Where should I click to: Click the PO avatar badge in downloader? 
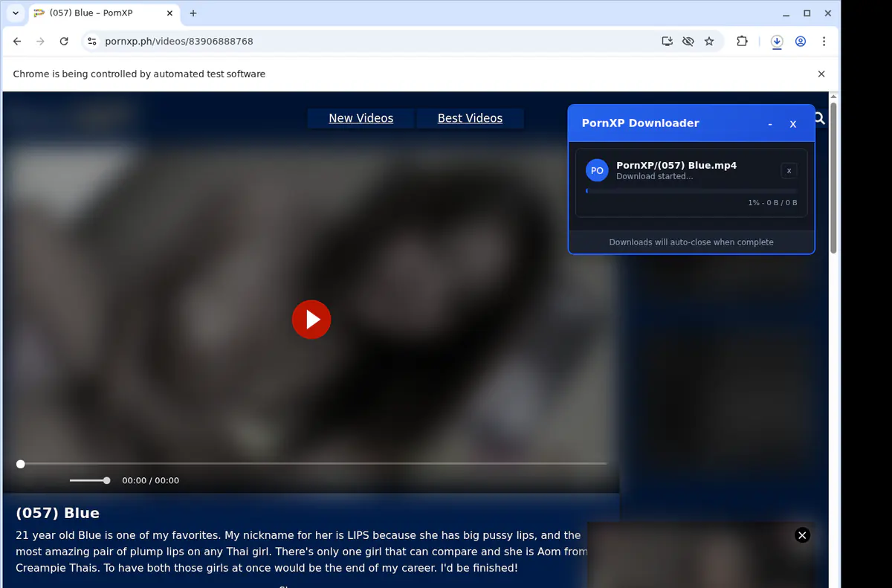coord(597,170)
